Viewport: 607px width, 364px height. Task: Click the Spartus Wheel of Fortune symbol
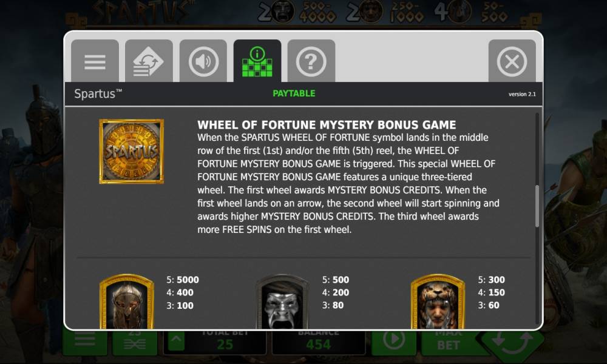click(131, 151)
